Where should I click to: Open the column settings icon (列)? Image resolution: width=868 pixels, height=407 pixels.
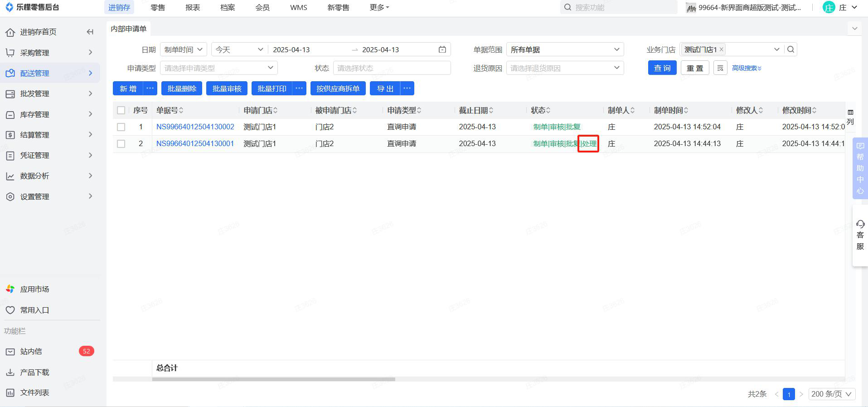click(850, 117)
